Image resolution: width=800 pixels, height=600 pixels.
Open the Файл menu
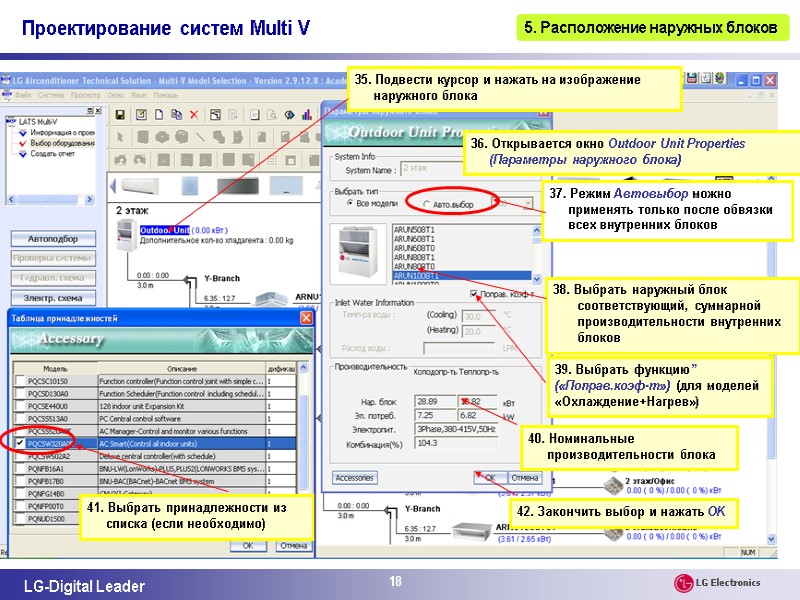(x=23, y=95)
